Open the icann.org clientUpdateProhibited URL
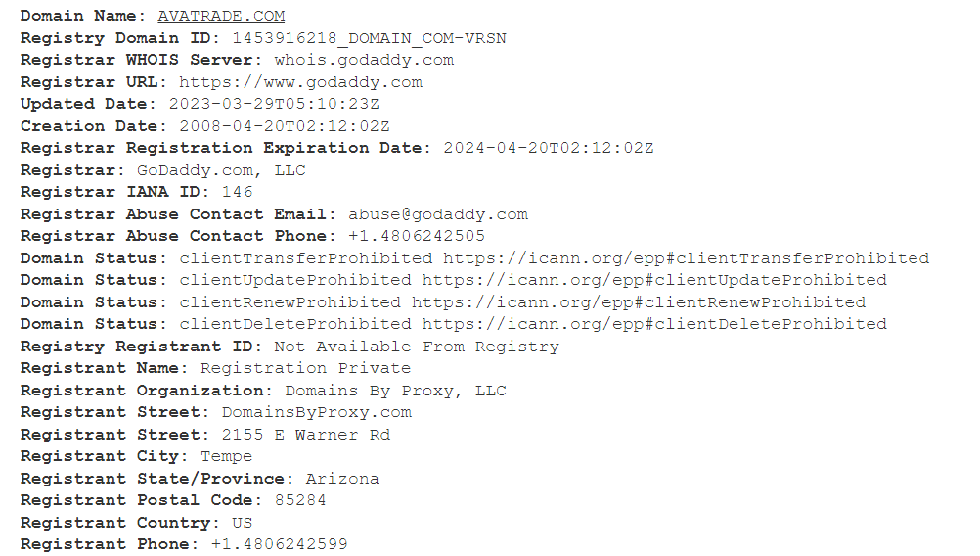 coord(654,280)
